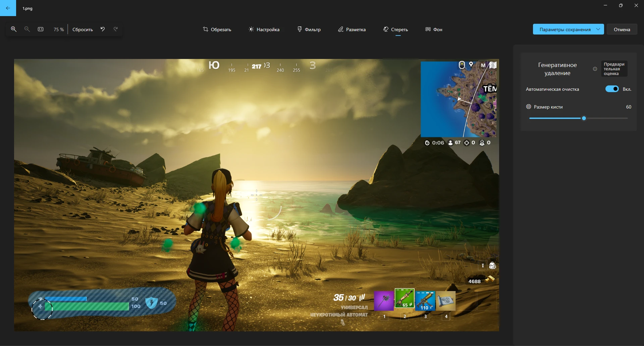Click the purple pickaxe inventory slot
Screen dimensions: 644x346
coord(384,301)
